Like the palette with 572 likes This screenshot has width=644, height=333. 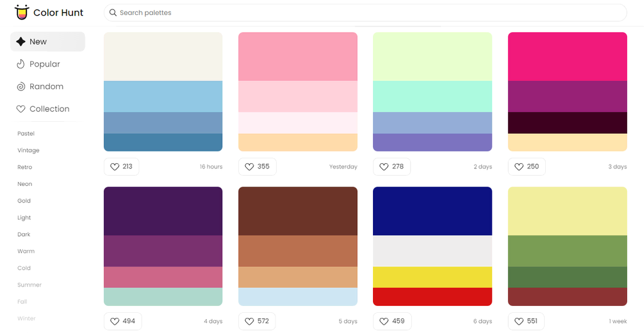pyautogui.click(x=257, y=321)
